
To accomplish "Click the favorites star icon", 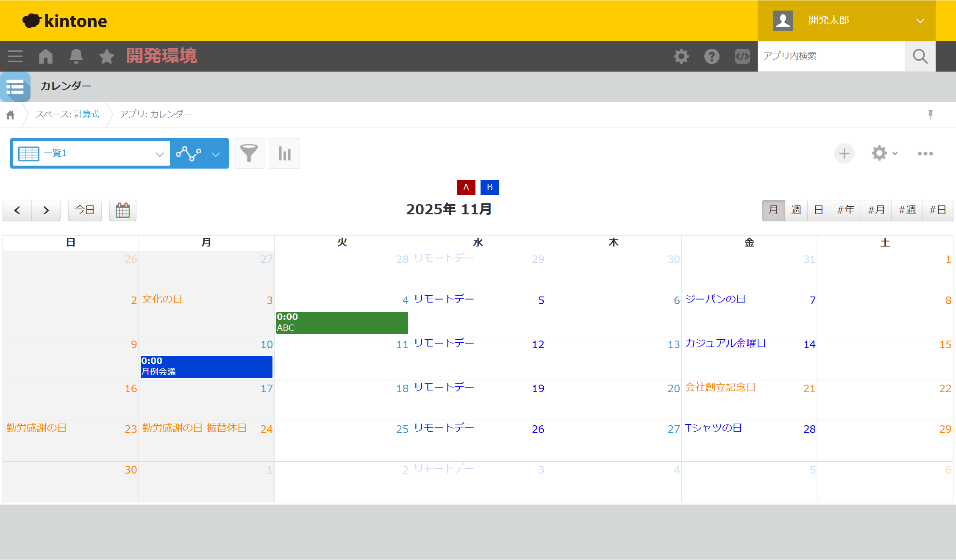I will (x=106, y=56).
